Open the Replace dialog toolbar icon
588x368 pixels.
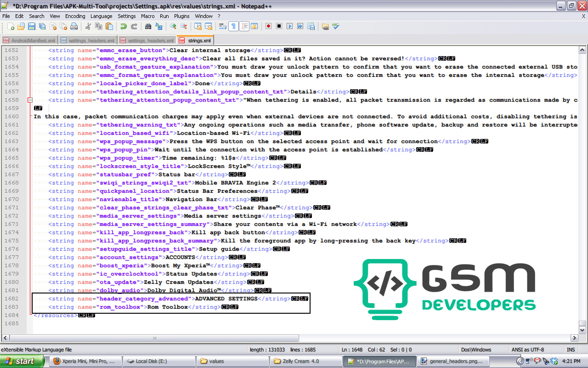point(159,26)
